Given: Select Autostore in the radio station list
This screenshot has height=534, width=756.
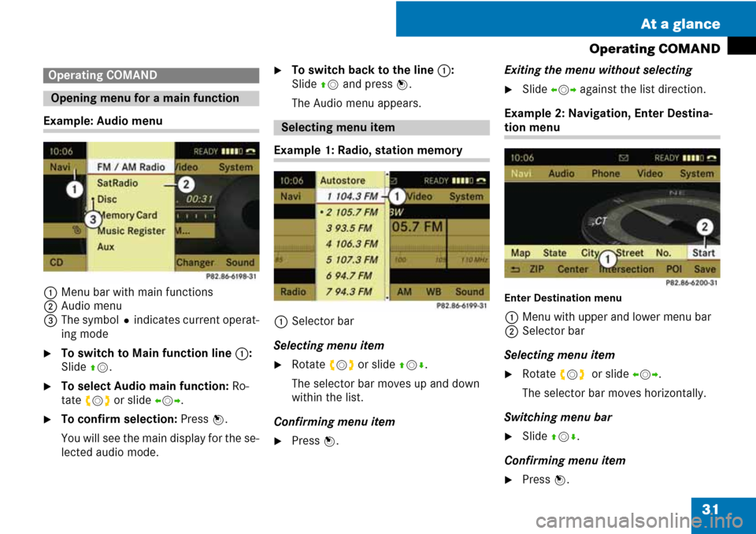Looking at the screenshot, I should [x=343, y=180].
